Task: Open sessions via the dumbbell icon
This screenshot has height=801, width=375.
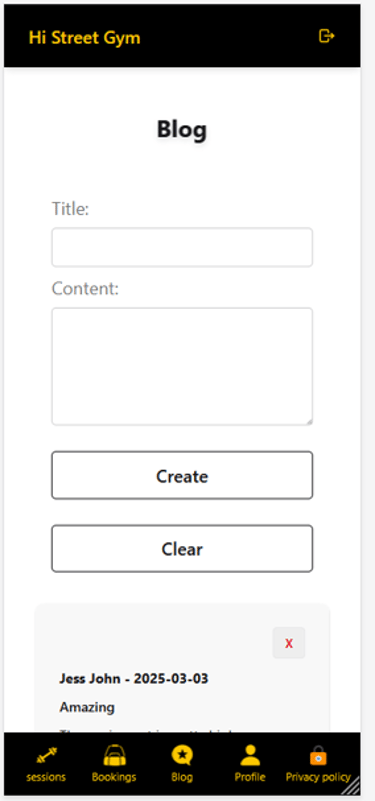Action: coord(46,756)
